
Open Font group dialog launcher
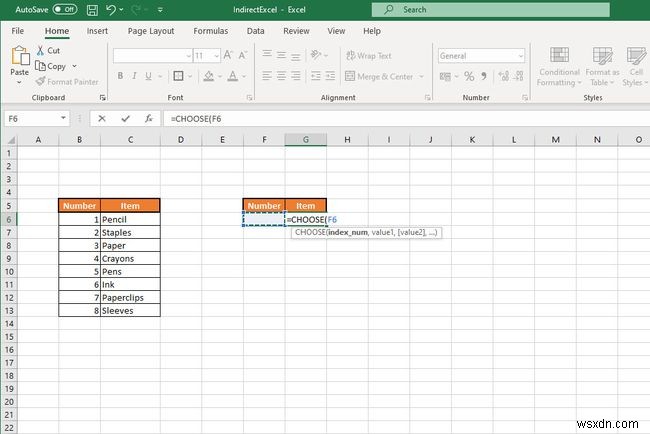(x=250, y=98)
